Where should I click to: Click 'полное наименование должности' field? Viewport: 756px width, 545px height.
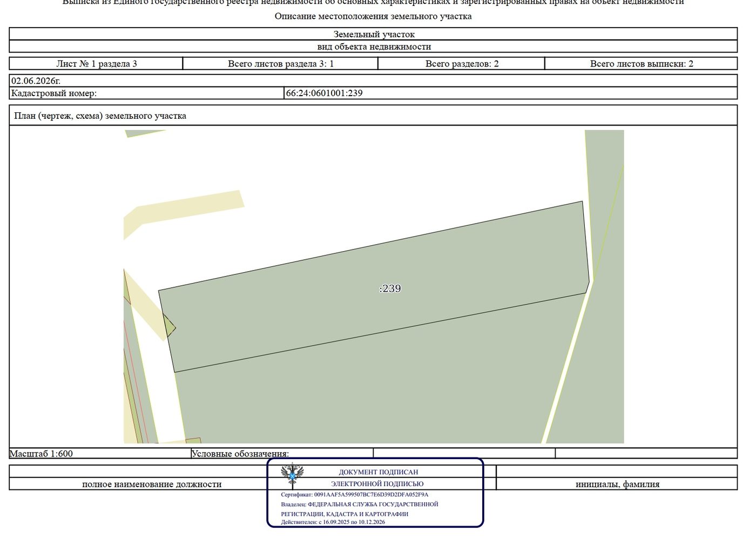point(152,484)
